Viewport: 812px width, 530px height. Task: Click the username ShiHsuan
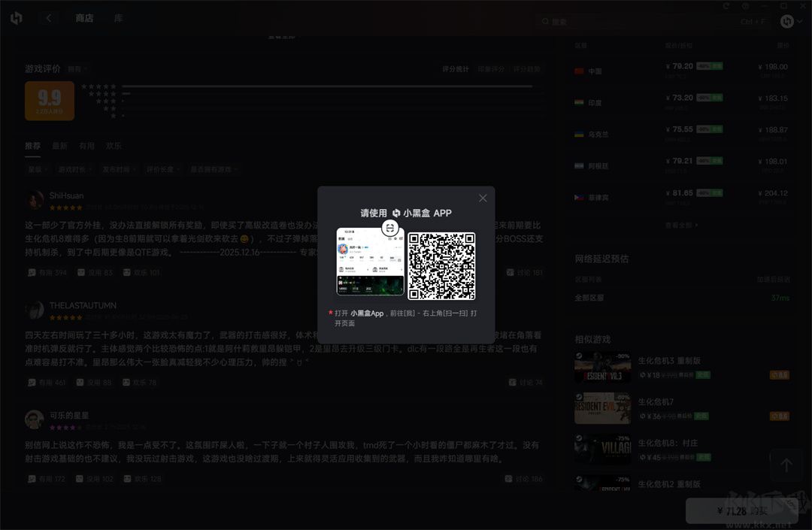pyautogui.click(x=66, y=195)
